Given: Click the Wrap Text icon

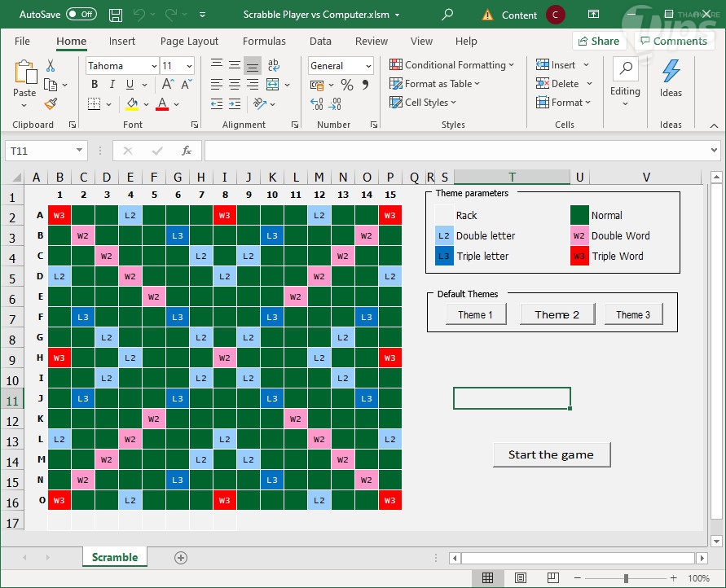Looking at the screenshot, I should (x=274, y=66).
